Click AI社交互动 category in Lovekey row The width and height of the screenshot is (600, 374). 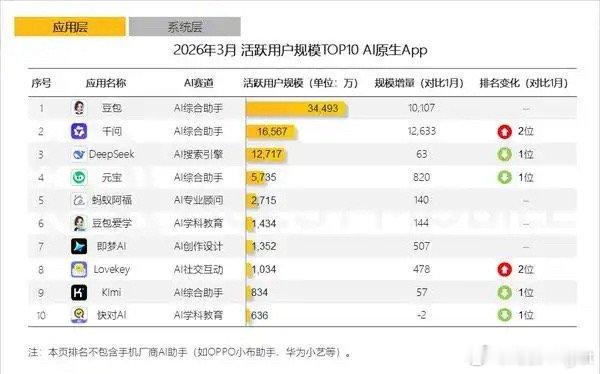(x=198, y=269)
